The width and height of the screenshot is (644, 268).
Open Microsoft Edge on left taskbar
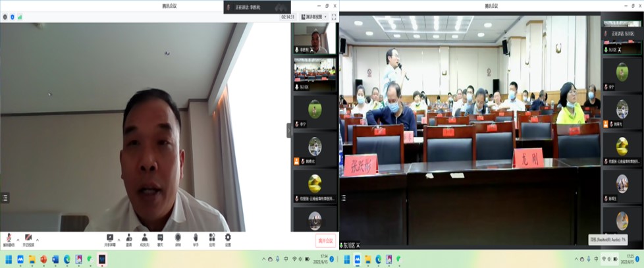(67, 259)
